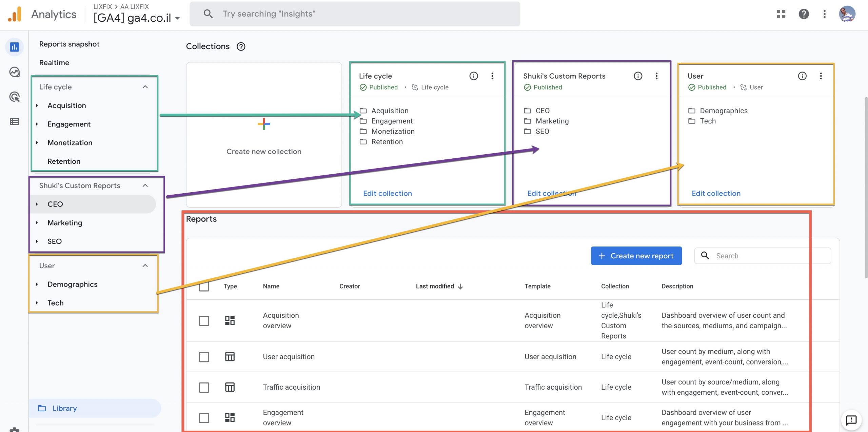Viewport: 868px width, 432px height.
Task: Edit the Shuki's Custom Reports collection
Action: [552, 193]
